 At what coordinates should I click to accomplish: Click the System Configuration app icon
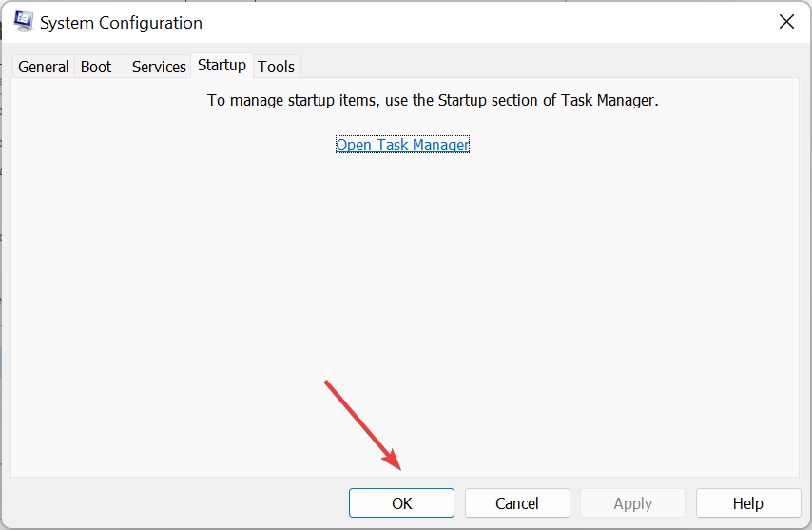click(23, 22)
